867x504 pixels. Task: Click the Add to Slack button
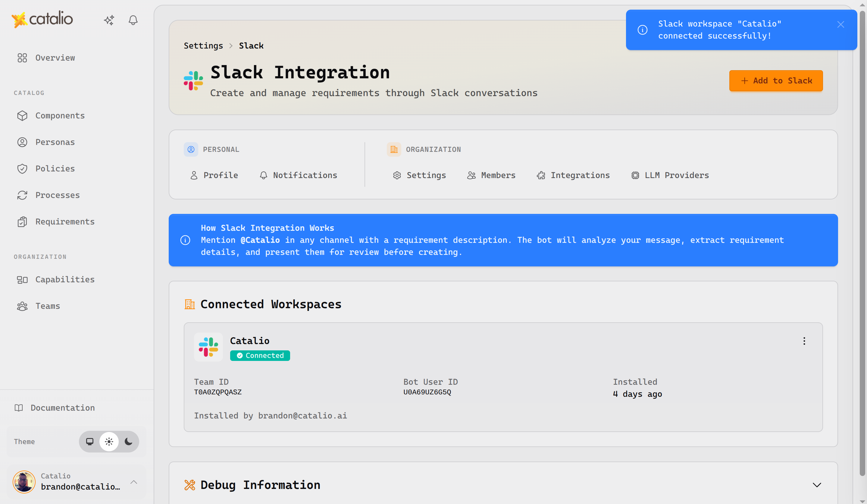pos(776,81)
